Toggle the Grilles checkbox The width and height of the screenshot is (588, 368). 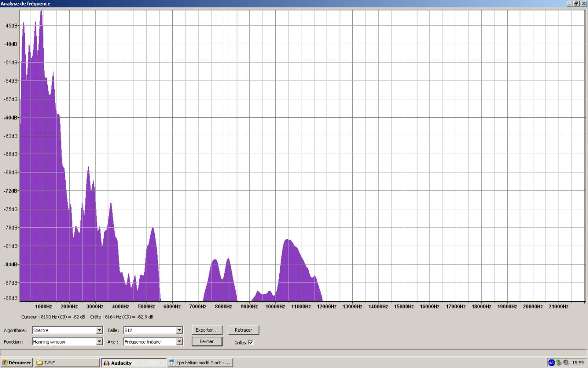(x=251, y=342)
